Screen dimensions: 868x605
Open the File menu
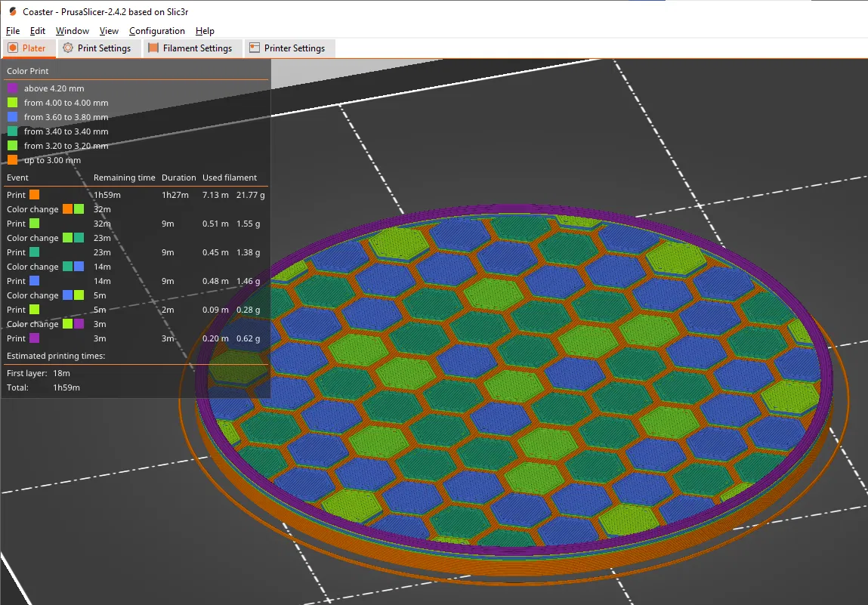click(13, 31)
